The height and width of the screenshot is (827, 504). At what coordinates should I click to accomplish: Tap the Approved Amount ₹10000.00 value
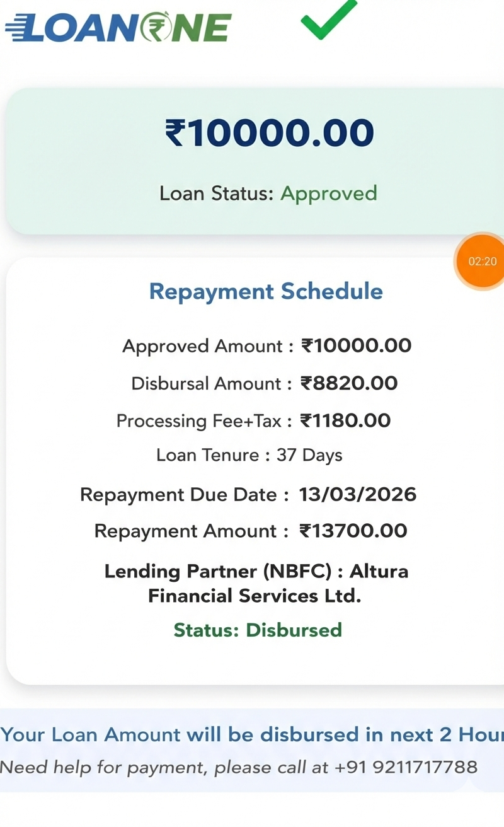pos(356,345)
